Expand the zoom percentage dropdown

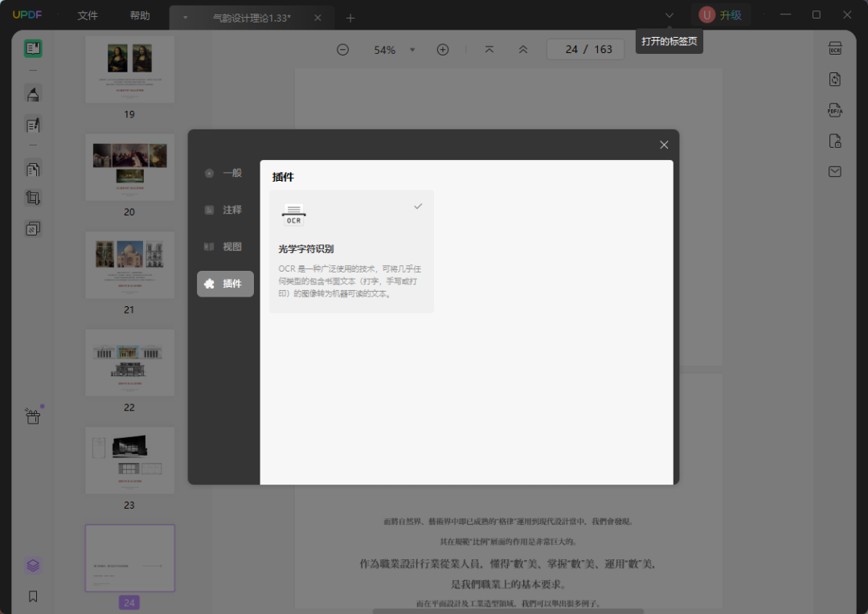click(412, 50)
